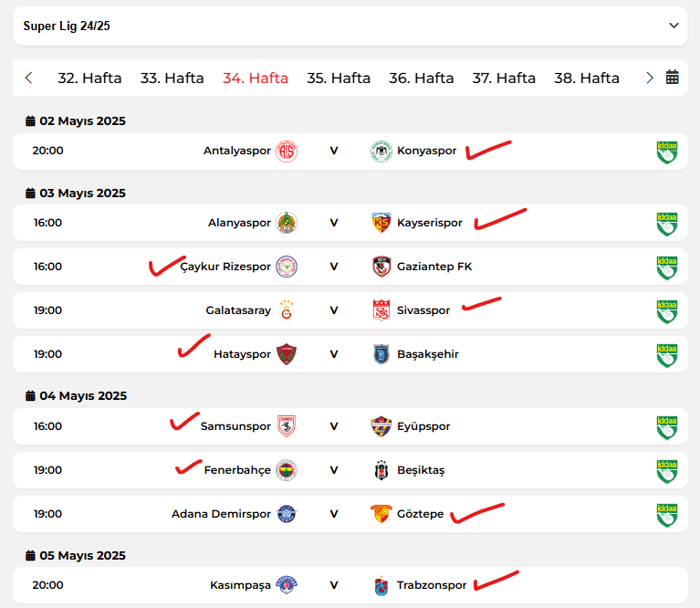Image resolution: width=700 pixels, height=608 pixels.
Task: Open the calendar icon beside week tabs
Action: coord(672,78)
